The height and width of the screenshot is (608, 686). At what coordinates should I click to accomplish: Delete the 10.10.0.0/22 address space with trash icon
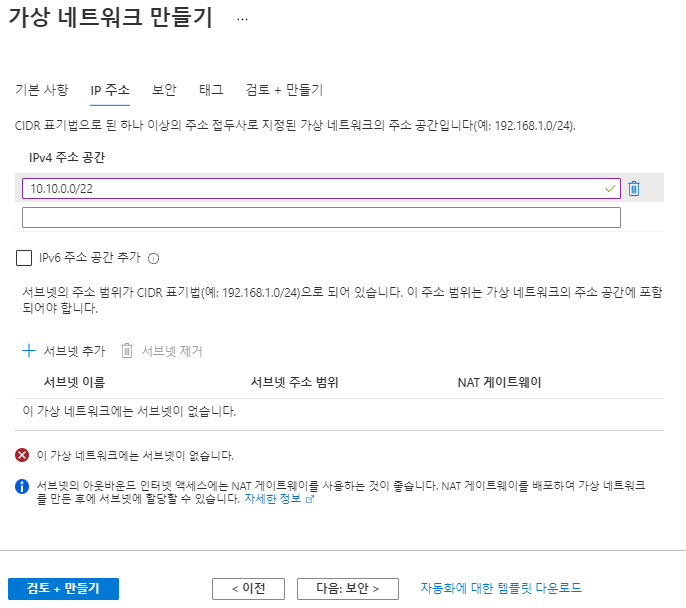634,189
